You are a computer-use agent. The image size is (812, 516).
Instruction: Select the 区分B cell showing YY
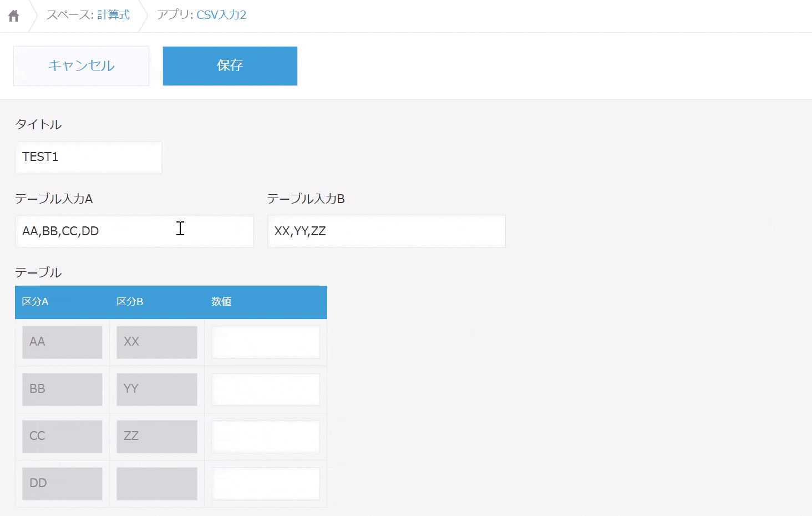157,389
